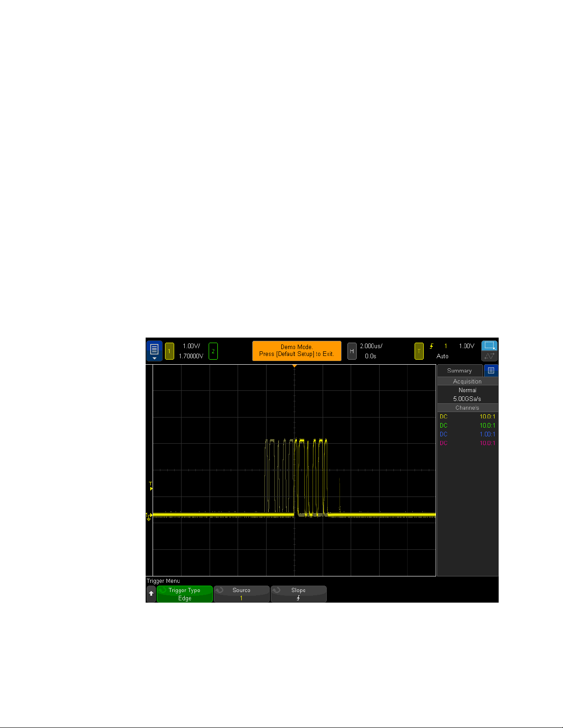Viewport: 563px width, 728px height.
Task: Click the orange trigger time reference marker
Action: [295, 366]
